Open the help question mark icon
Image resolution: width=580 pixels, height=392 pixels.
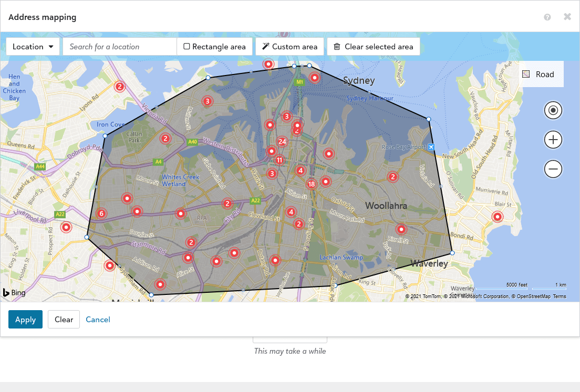547,17
